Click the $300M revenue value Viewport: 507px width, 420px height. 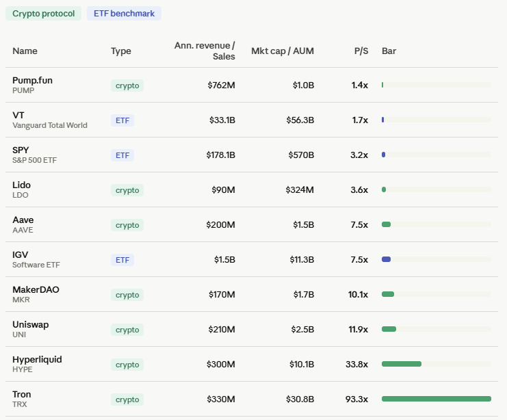pyautogui.click(x=221, y=365)
